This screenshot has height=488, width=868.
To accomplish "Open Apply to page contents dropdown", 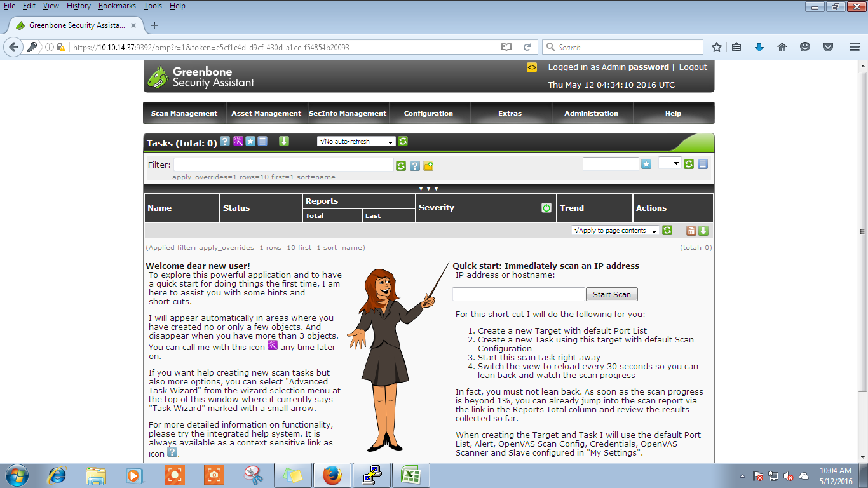I will click(x=614, y=231).
